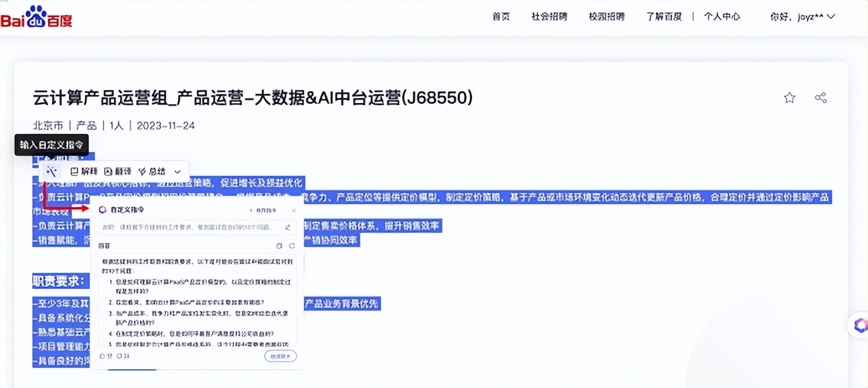The height and width of the screenshot is (388, 868).
Task: Share the job posting via share icon
Action: (x=821, y=98)
